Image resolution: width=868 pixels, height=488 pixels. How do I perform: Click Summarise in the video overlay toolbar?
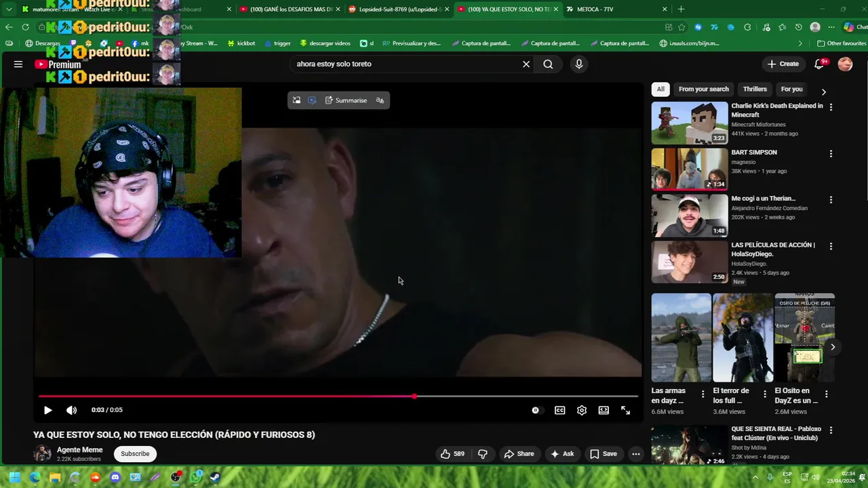[346, 100]
